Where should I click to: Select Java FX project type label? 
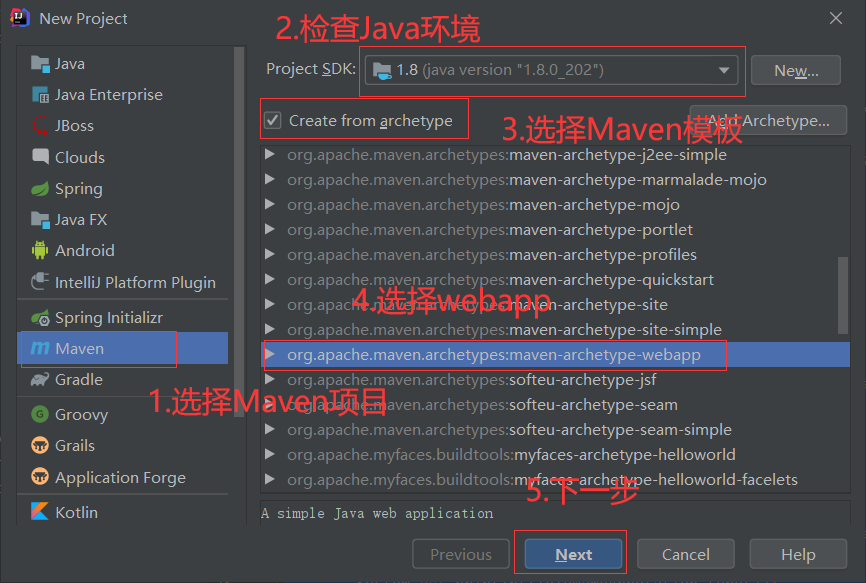click(81, 220)
